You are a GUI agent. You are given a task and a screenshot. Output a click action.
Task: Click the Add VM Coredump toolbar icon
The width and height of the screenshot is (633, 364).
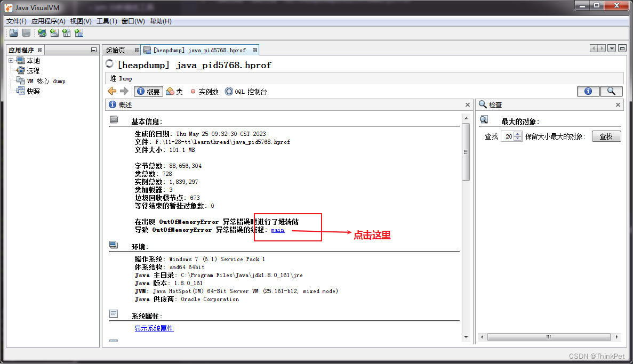[67, 33]
